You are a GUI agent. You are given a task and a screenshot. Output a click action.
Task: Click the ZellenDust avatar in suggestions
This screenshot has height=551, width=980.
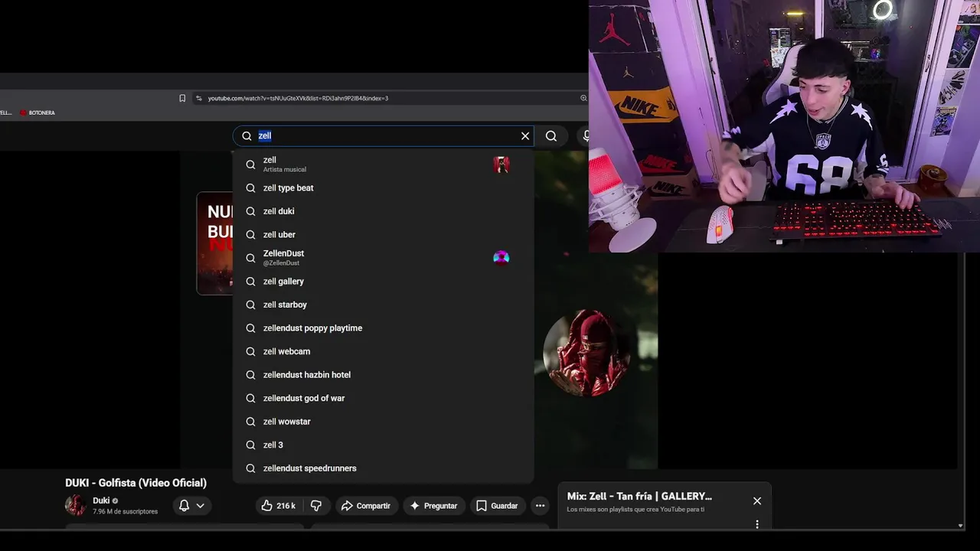pyautogui.click(x=501, y=258)
